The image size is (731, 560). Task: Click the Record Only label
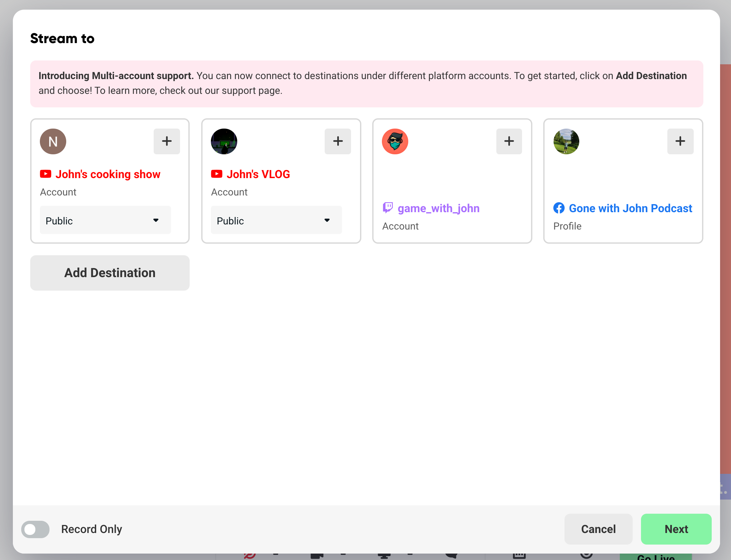[x=92, y=529]
